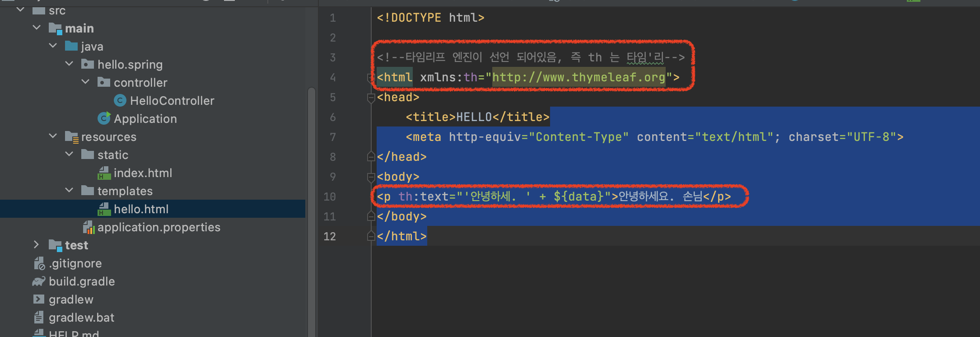Expand the test folder chevron
The height and width of the screenshot is (337, 980).
[x=37, y=245]
